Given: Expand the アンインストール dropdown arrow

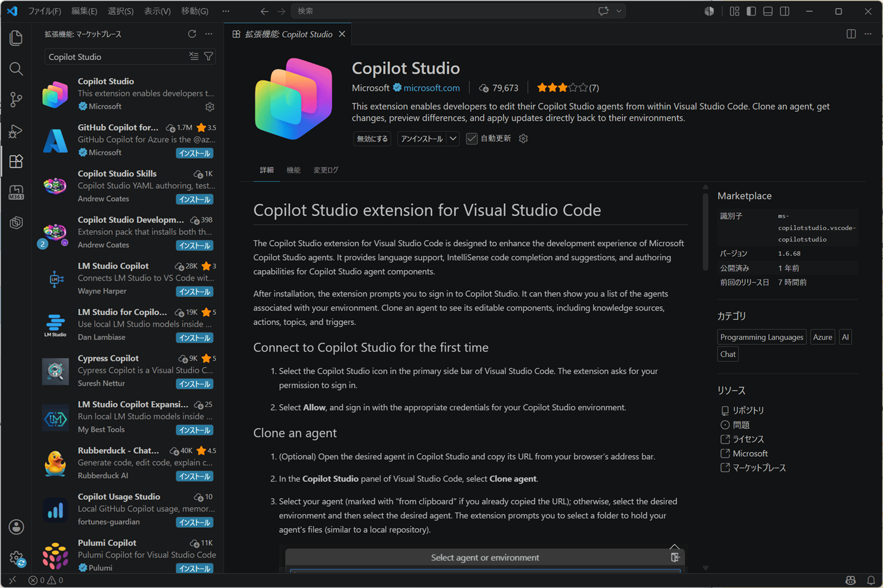Looking at the screenshot, I should (x=453, y=139).
